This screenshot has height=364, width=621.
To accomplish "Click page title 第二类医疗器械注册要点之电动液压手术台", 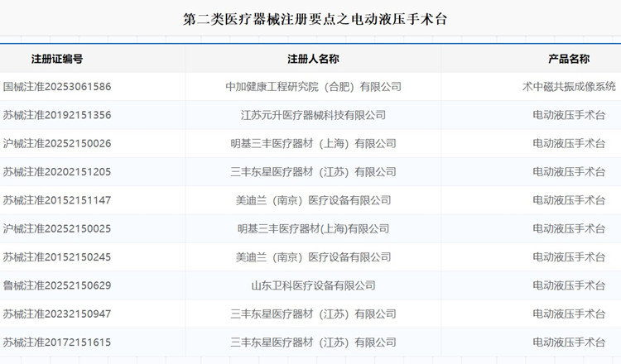I will tap(315, 19).
